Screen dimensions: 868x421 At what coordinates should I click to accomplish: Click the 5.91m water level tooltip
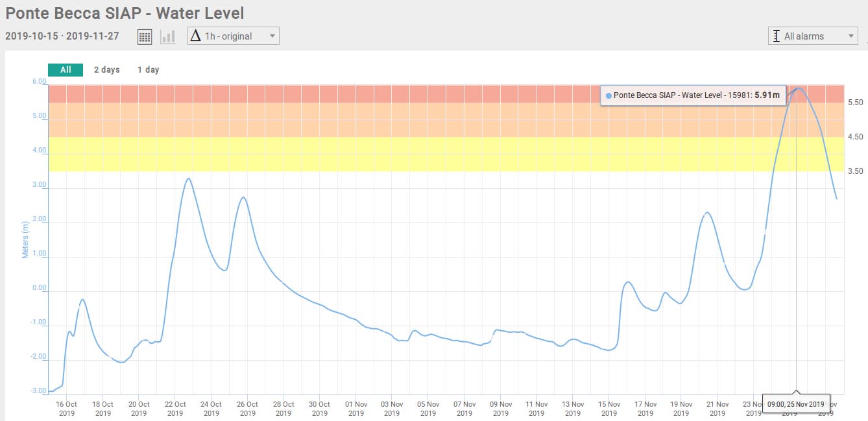(x=693, y=95)
